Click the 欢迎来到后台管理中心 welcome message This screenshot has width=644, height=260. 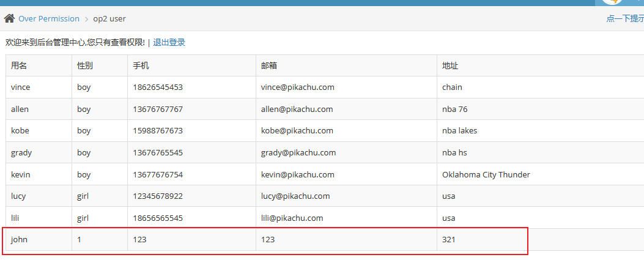tap(75, 42)
